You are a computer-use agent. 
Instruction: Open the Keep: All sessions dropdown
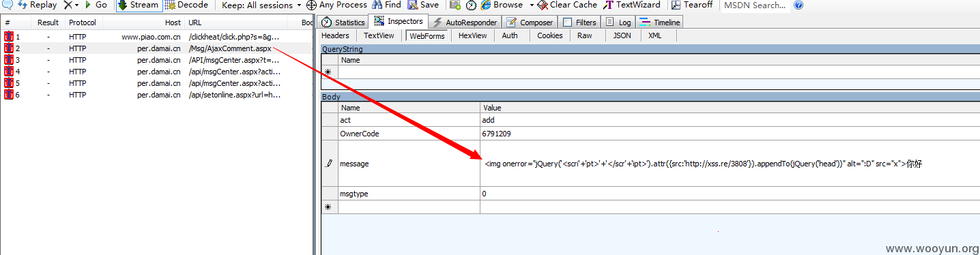pyautogui.click(x=262, y=5)
